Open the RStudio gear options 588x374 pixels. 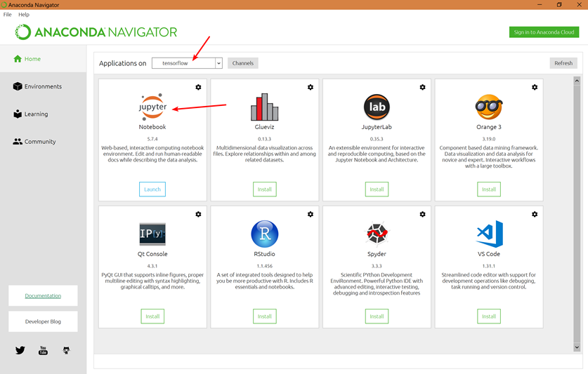pos(311,214)
